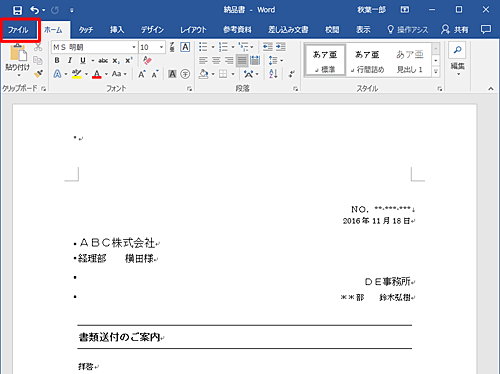Toggle superscript formatting
The width and height of the screenshot is (500, 374).
tap(129, 61)
